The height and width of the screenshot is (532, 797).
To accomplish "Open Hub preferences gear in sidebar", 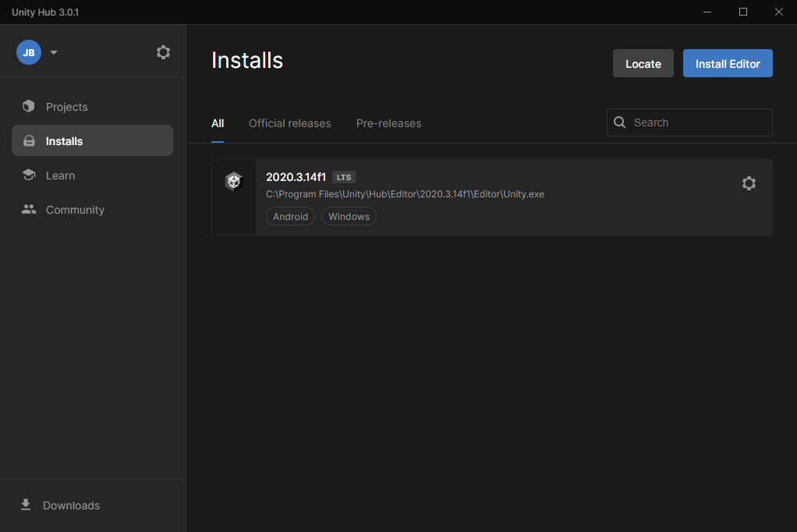I will (163, 52).
